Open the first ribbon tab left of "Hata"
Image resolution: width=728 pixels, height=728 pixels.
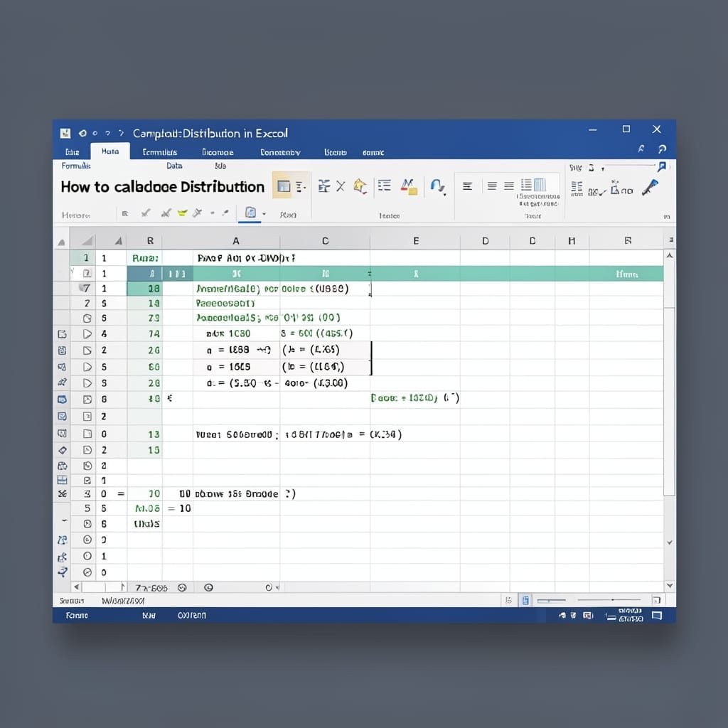[x=72, y=152]
